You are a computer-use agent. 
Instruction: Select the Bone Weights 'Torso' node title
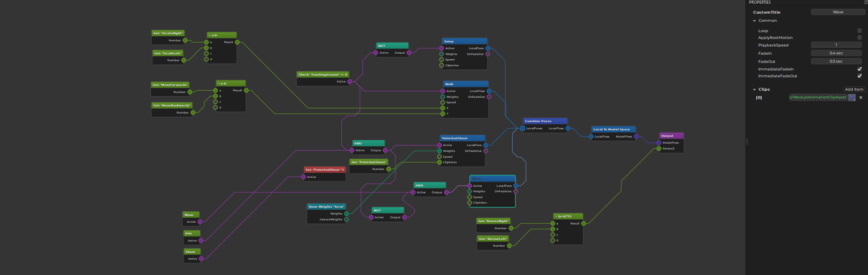point(327,207)
